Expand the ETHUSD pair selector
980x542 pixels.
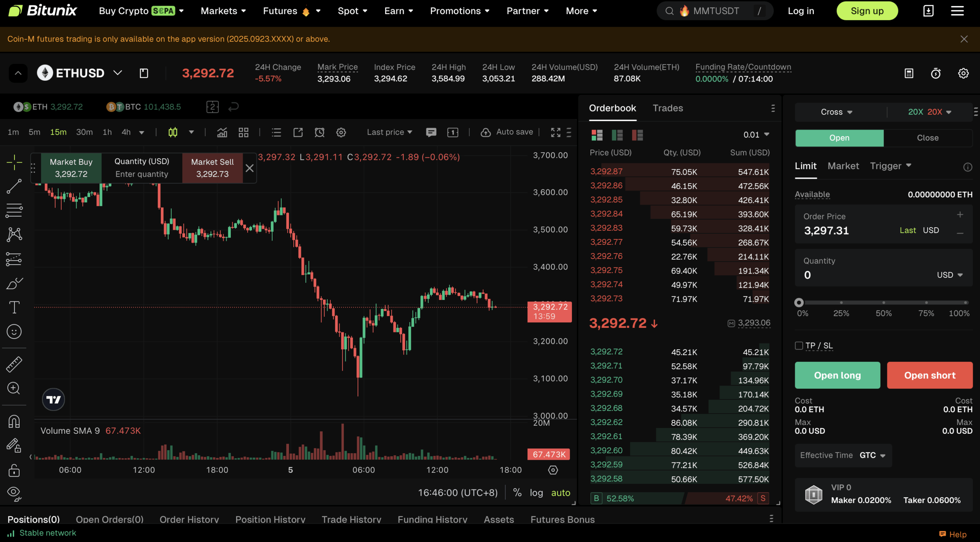[x=118, y=73]
